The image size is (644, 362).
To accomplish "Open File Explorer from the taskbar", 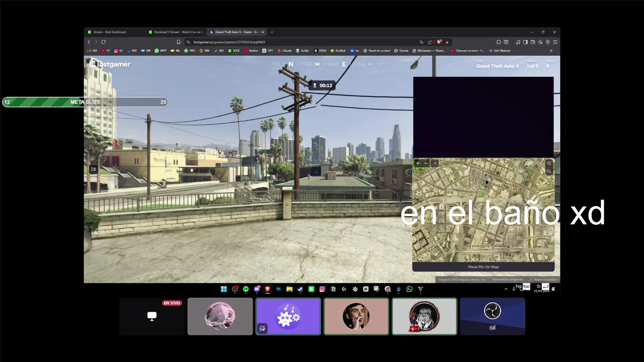I will 289,289.
